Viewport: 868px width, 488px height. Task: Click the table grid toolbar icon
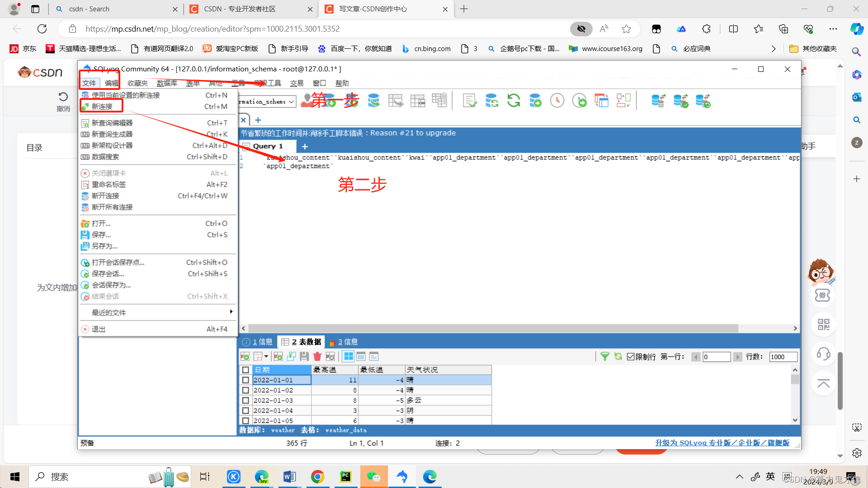(418, 100)
